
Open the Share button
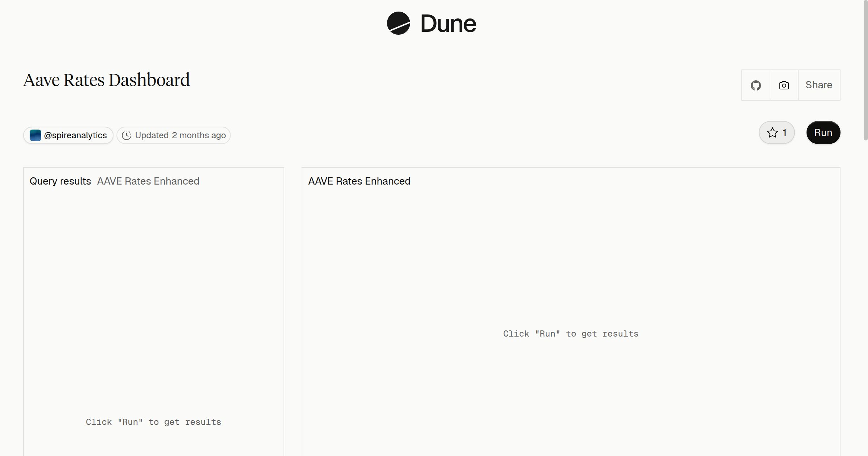[819, 85]
